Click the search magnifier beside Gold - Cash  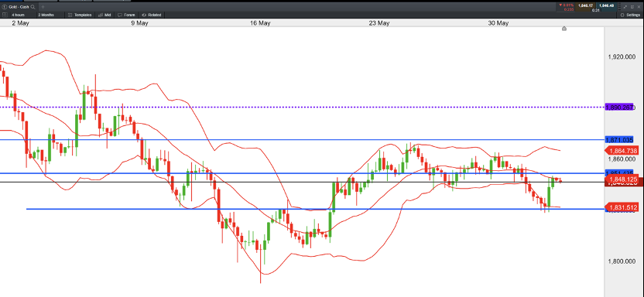pos(32,7)
